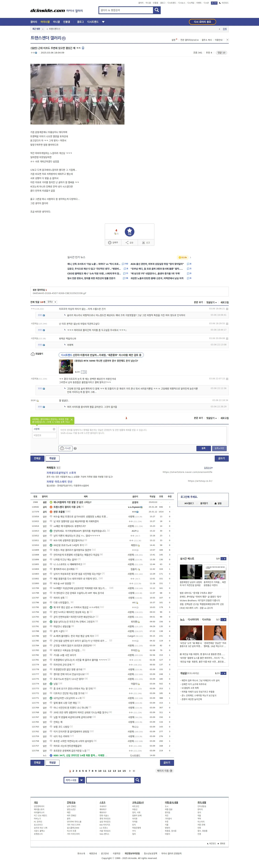
Task: Open the 갤로그 menu item
Action: point(80,22)
